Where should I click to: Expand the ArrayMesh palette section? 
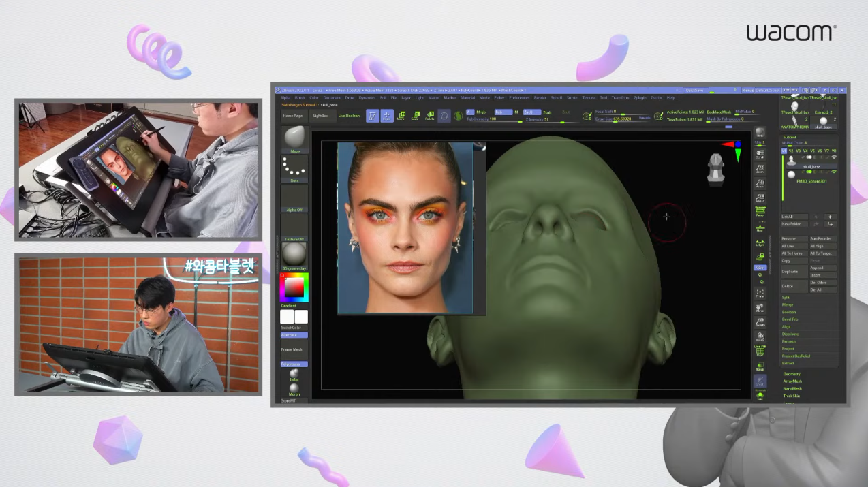point(792,381)
